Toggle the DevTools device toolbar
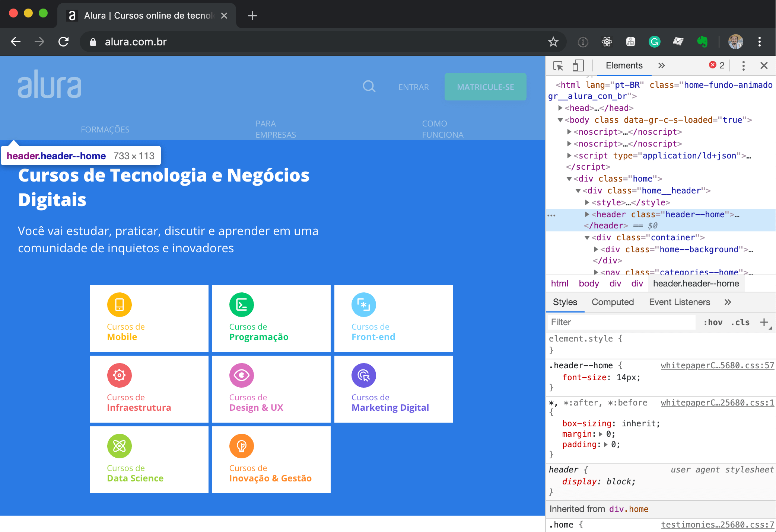Viewport: 776px width, 532px height. tap(578, 66)
